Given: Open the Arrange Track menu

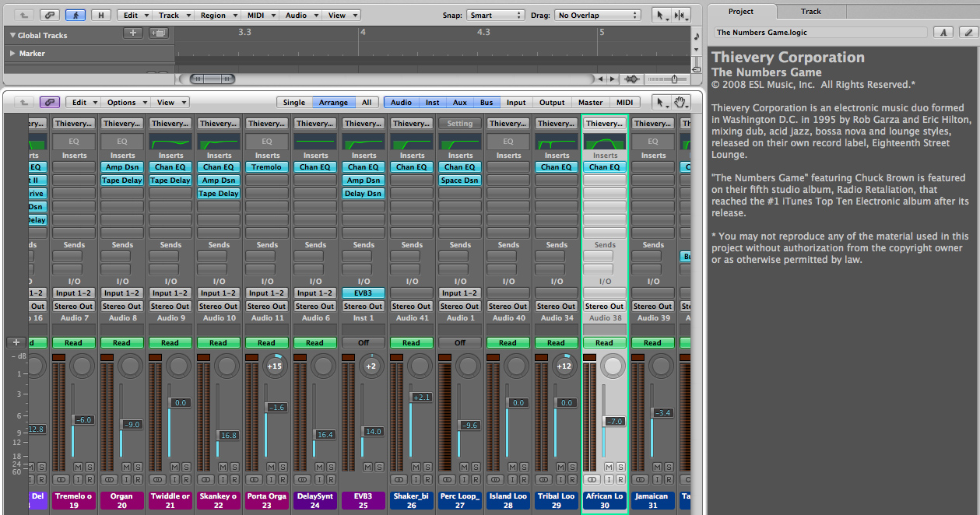Looking at the screenshot, I should coord(172,15).
